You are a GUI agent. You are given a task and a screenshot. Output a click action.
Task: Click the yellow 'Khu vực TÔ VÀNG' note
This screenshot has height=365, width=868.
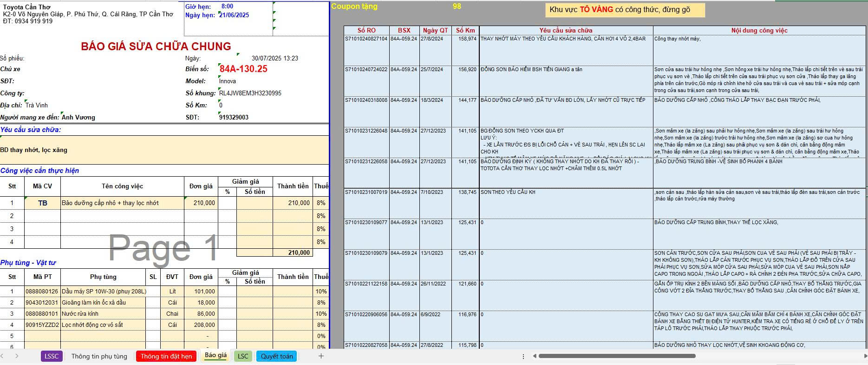click(x=625, y=10)
